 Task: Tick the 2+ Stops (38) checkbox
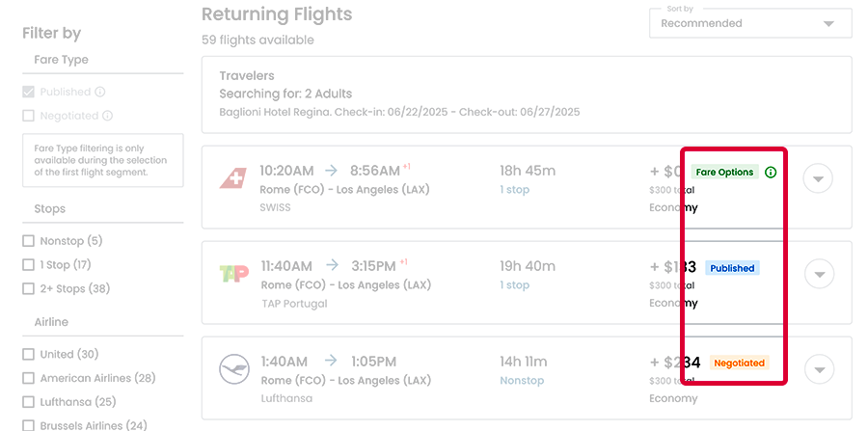pyautogui.click(x=29, y=288)
